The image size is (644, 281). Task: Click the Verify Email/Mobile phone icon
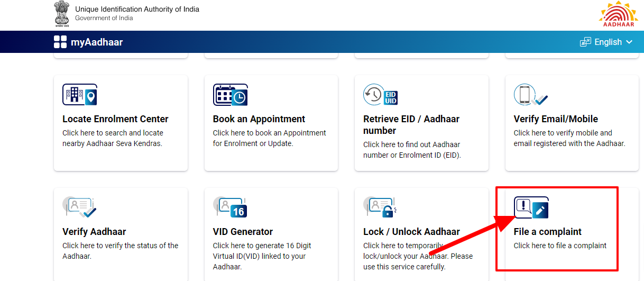point(531,95)
